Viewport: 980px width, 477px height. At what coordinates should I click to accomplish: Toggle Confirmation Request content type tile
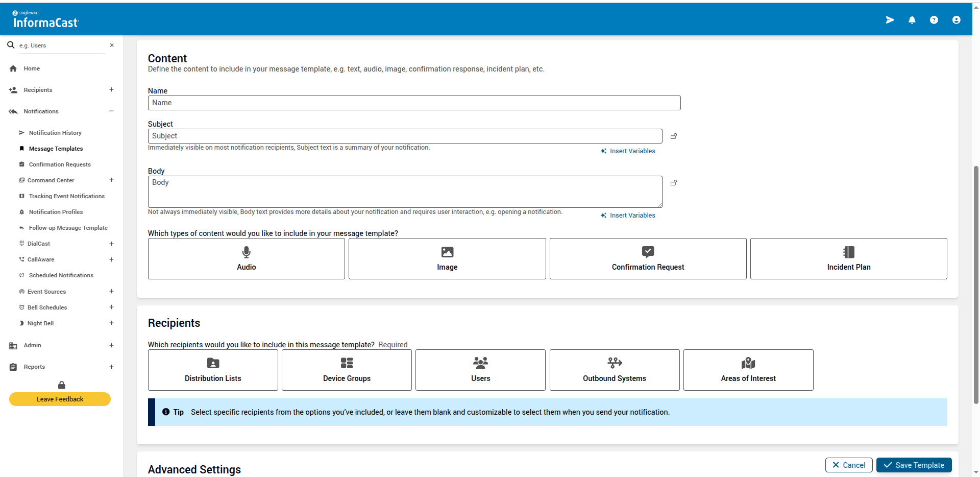click(648, 258)
